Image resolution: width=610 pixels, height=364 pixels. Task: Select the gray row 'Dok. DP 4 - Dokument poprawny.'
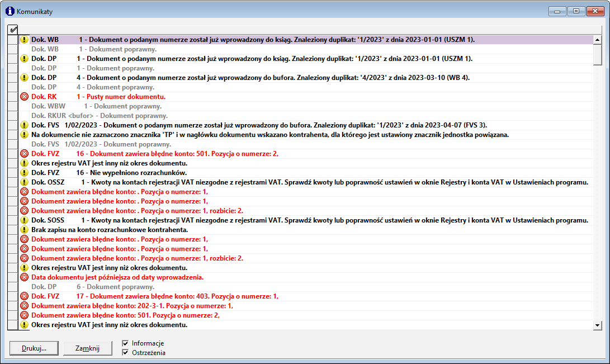tap(306, 87)
